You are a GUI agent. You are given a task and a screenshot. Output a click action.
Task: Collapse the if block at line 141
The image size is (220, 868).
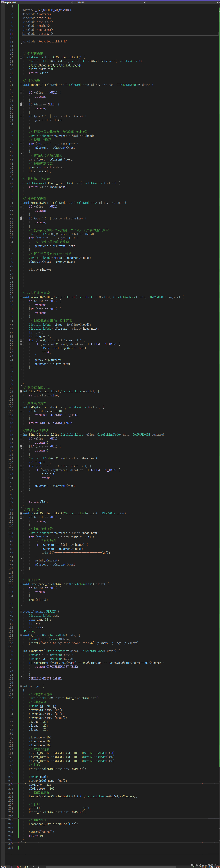point(21,545)
